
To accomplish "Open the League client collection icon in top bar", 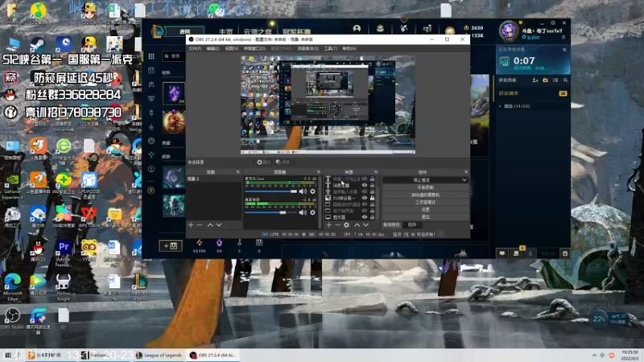I will point(380,28).
